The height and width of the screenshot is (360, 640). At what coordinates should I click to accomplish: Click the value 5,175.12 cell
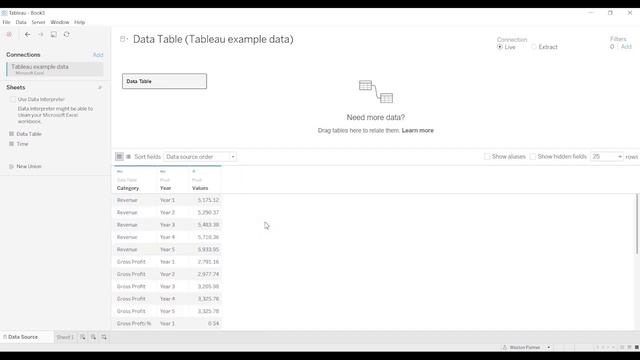pyautogui.click(x=208, y=200)
